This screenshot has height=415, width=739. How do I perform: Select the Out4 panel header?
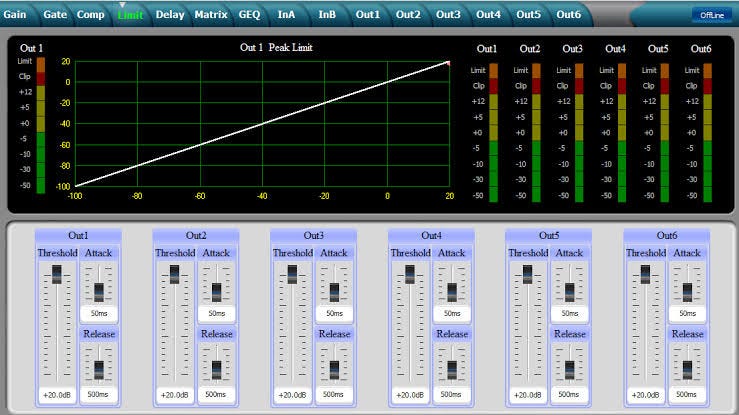[x=431, y=236]
